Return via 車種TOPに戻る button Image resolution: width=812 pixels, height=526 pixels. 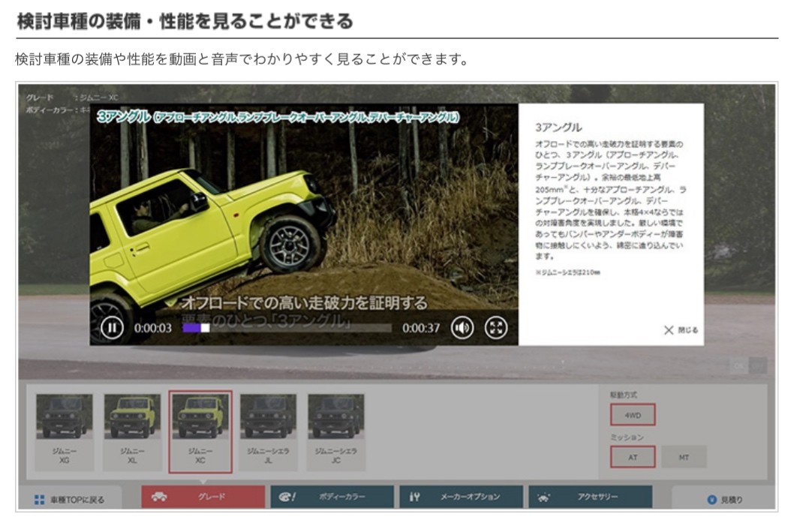click(x=70, y=499)
